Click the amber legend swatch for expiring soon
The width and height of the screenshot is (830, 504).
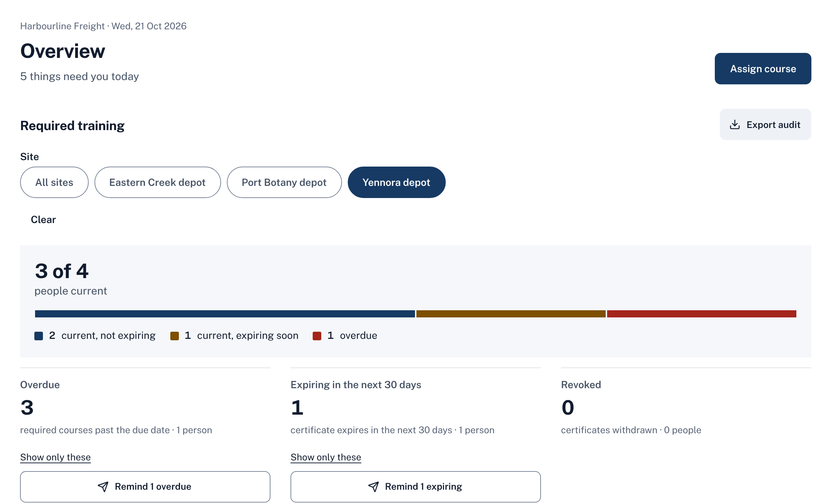(x=175, y=336)
